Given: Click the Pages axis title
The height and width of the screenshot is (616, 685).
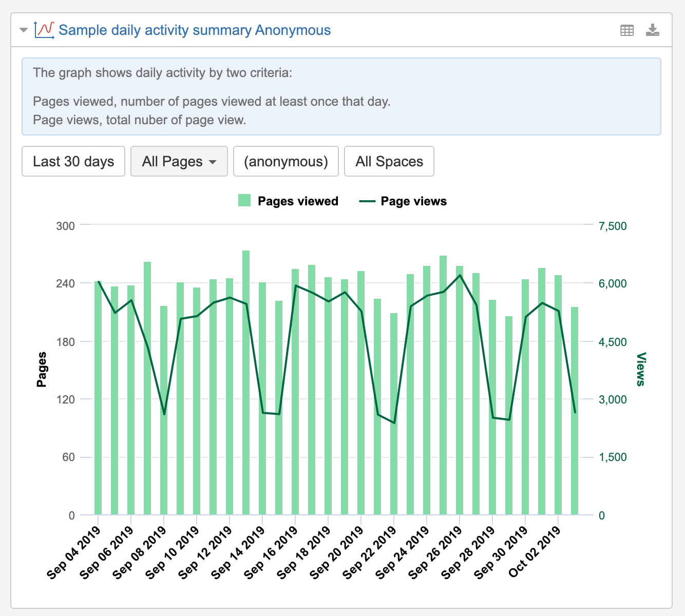Looking at the screenshot, I should 42,370.
